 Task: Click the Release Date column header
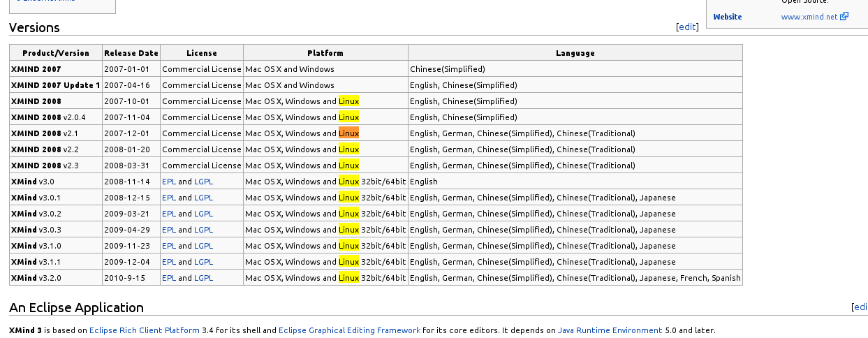pyautogui.click(x=131, y=53)
